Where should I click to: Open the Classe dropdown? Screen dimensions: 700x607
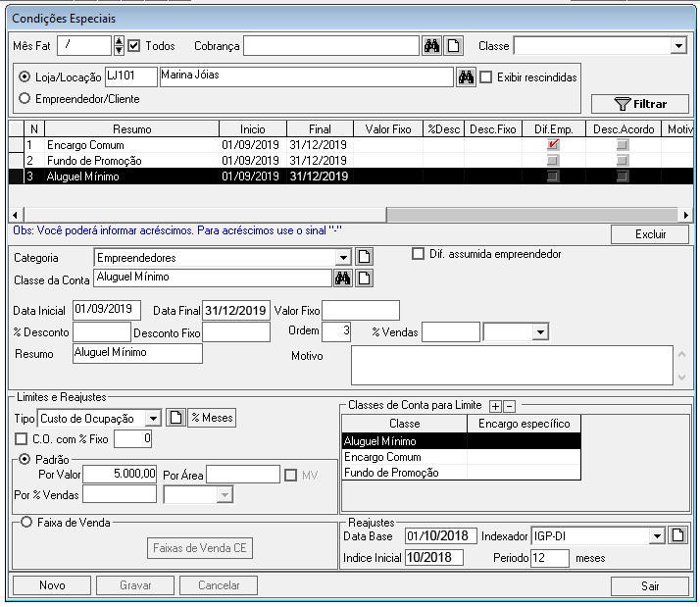(x=678, y=45)
